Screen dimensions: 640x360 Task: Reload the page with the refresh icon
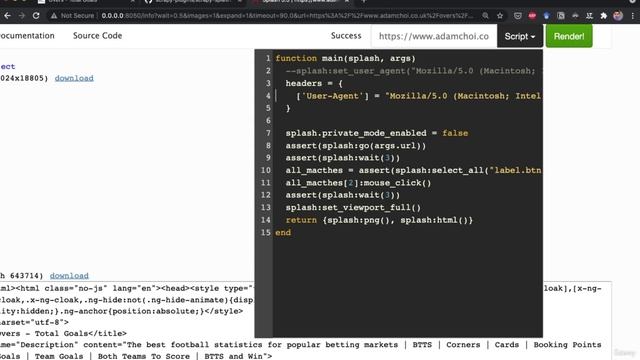[36, 16]
